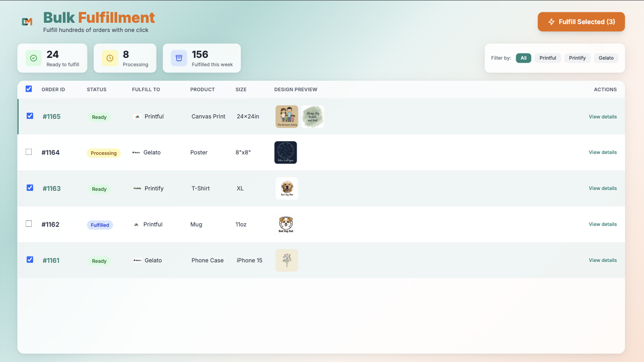Open the family portrait design thumbnail
Screen dimensions: 644x362
point(287,117)
